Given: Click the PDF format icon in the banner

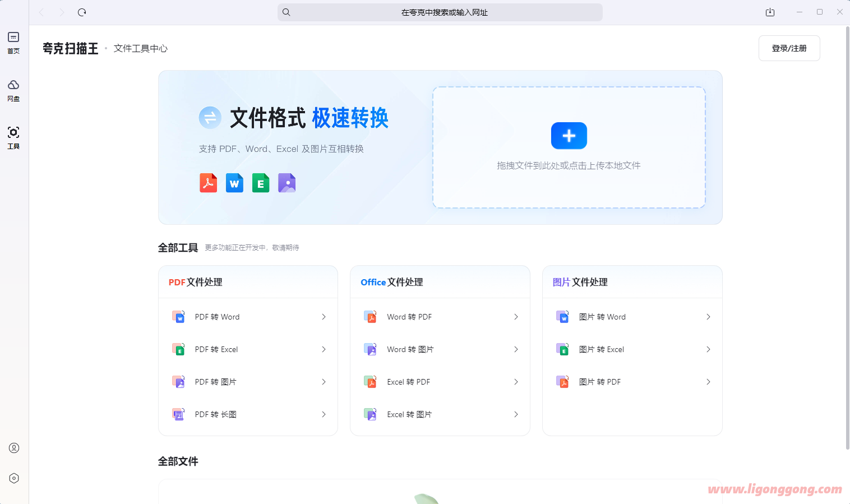Looking at the screenshot, I should 208,183.
